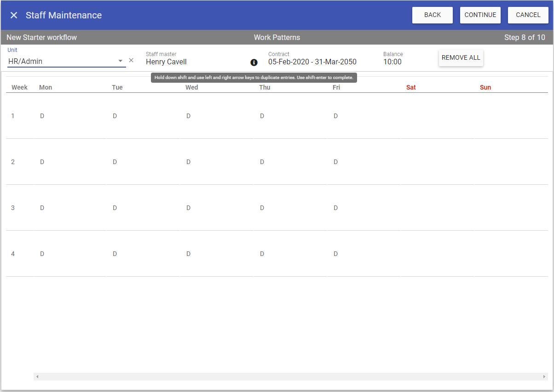This screenshot has height=392, width=554.
Task: Click the CANCEL button
Action: pos(528,15)
